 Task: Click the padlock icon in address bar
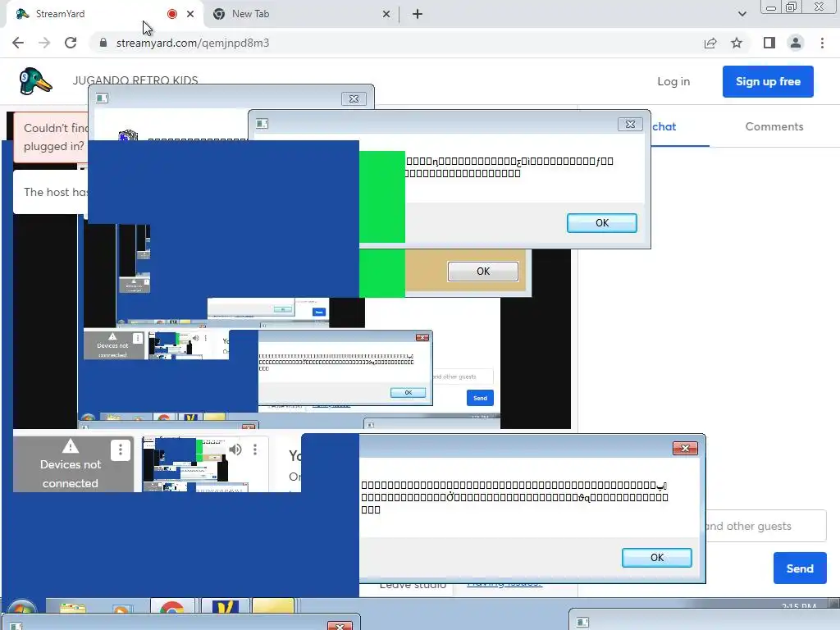[103, 43]
